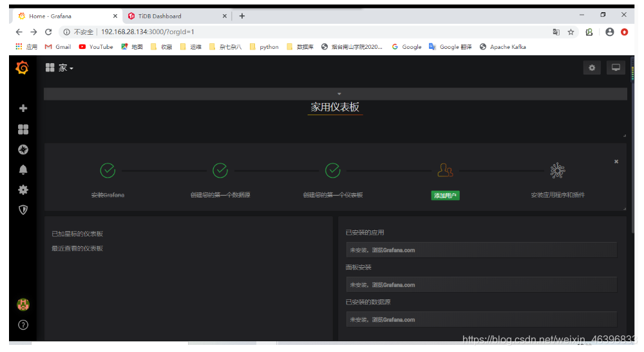This screenshot has width=644, height=352.
Task: Open the Alerting bell icon in sidebar
Action: (x=23, y=170)
